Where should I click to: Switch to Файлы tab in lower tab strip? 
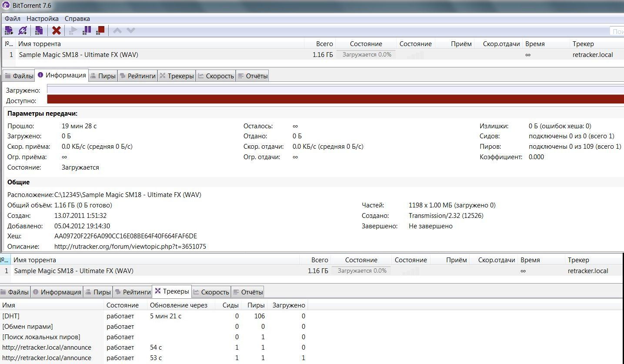point(14,292)
